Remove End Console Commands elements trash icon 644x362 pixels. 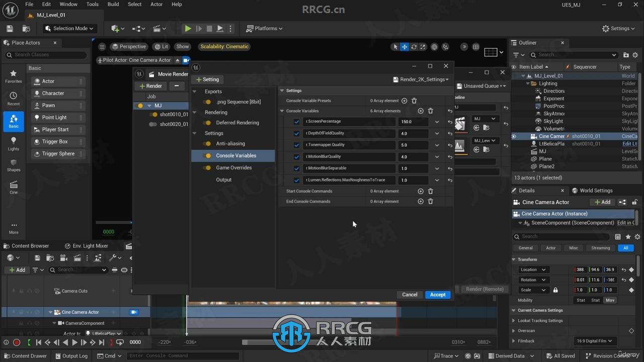coord(430,201)
